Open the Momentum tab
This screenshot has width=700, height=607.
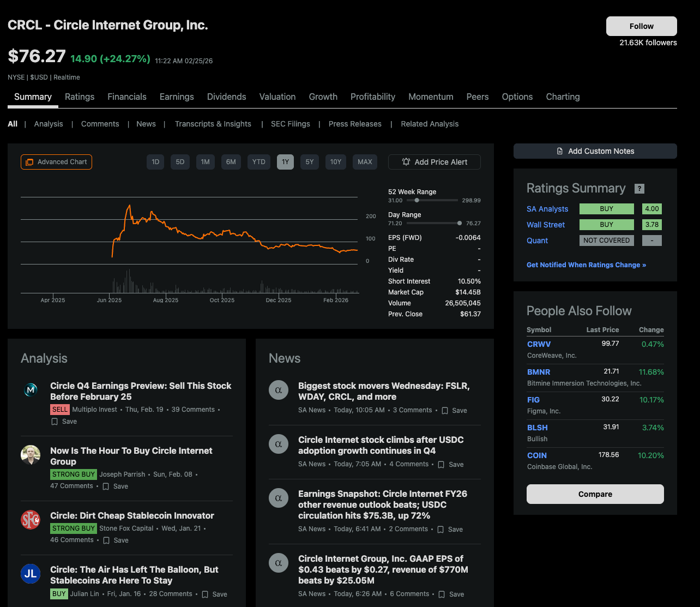[x=431, y=97]
